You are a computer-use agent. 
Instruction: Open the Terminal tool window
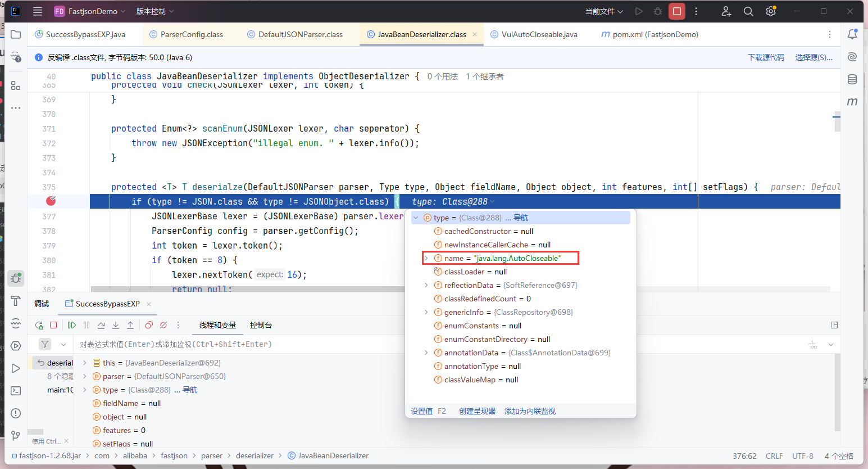coord(16,391)
